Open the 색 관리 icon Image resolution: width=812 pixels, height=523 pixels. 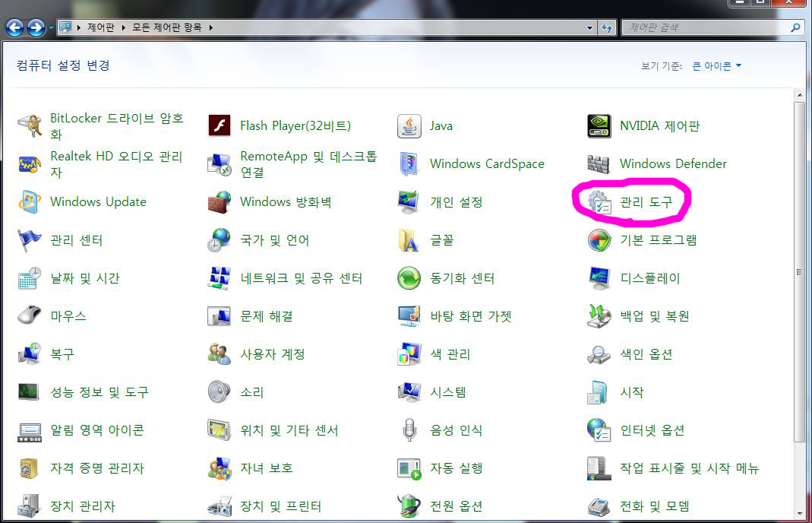click(409, 354)
